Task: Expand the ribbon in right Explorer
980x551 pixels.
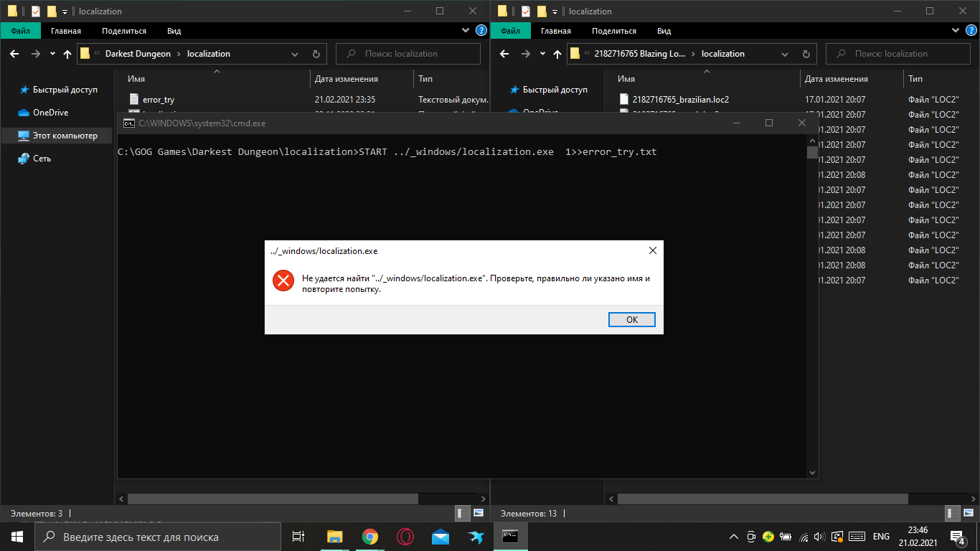Action: [x=954, y=31]
